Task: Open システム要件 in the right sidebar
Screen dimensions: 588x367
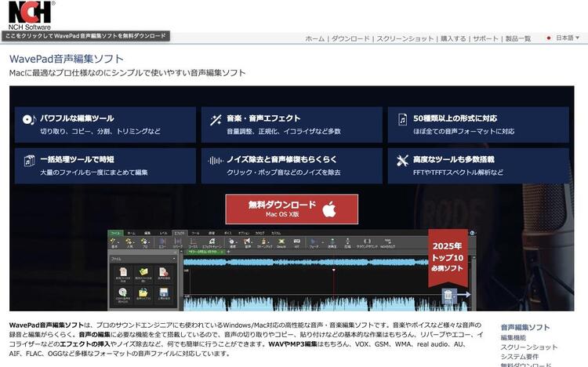Action: click(x=519, y=357)
